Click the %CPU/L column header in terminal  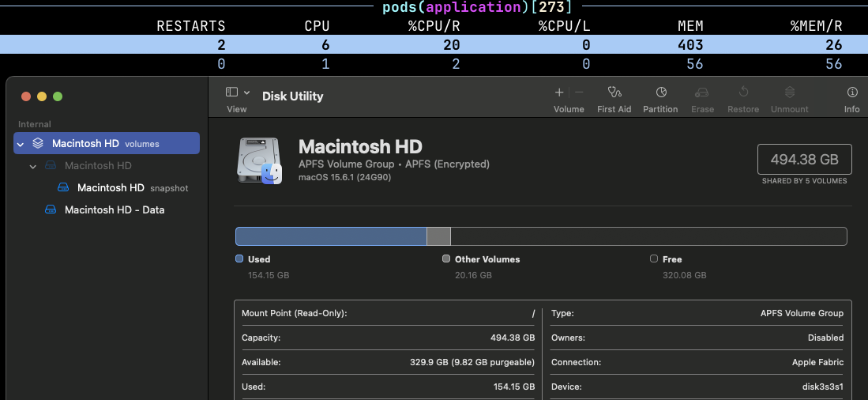click(x=565, y=26)
